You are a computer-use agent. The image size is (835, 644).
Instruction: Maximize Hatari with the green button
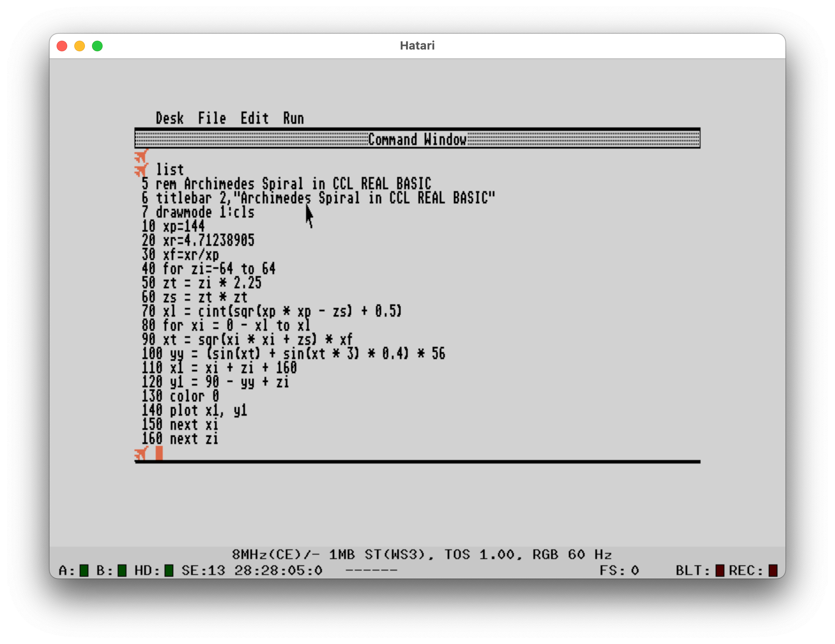click(x=97, y=46)
